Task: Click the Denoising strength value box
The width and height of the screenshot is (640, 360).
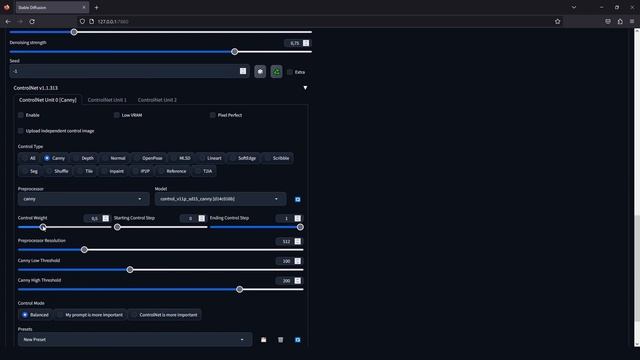Action: pyautogui.click(x=297, y=43)
